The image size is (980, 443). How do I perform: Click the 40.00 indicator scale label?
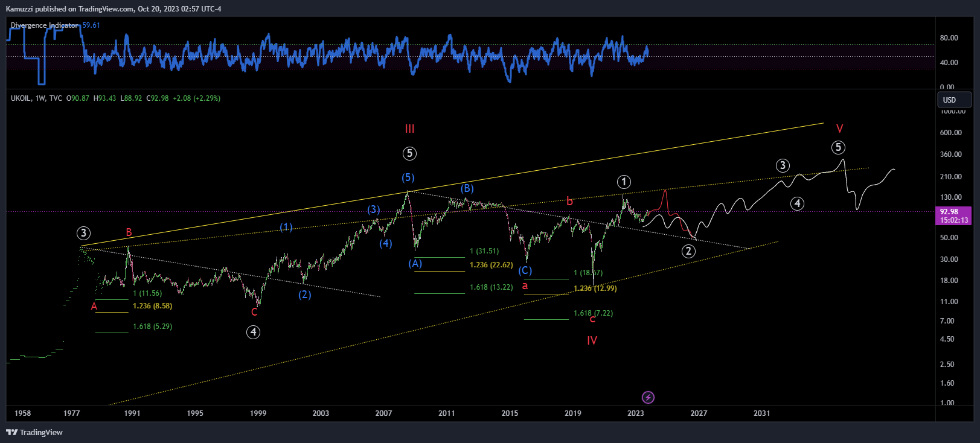949,63
